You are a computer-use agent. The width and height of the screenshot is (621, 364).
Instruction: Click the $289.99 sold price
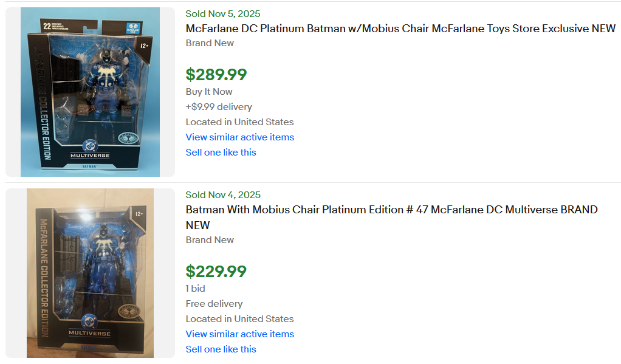tap(216, 75)
